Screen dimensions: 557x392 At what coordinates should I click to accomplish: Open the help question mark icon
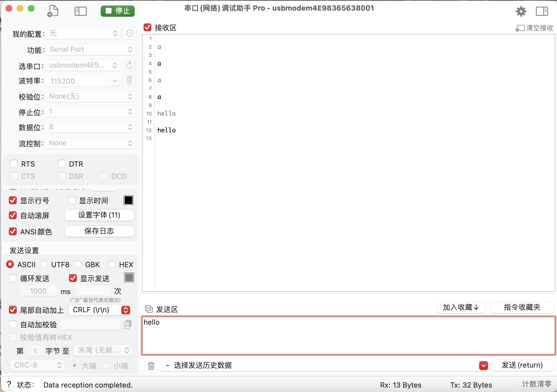9,384
